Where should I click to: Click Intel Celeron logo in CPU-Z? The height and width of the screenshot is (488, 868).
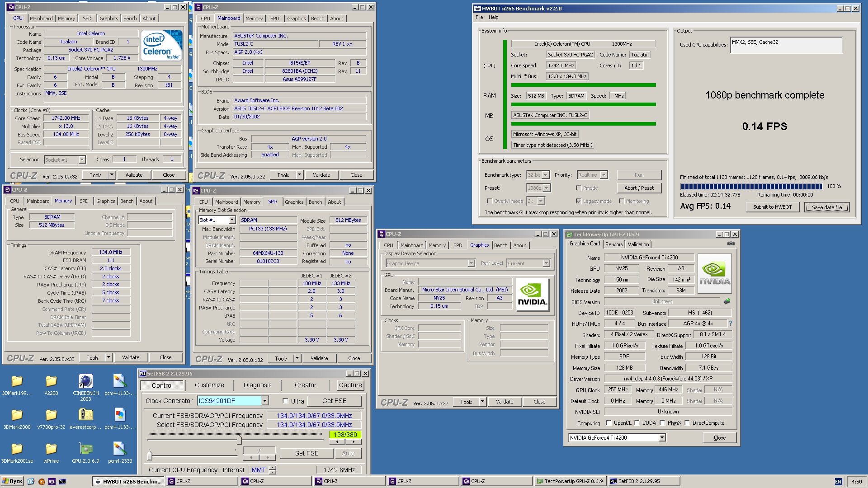tap(161, 45)
